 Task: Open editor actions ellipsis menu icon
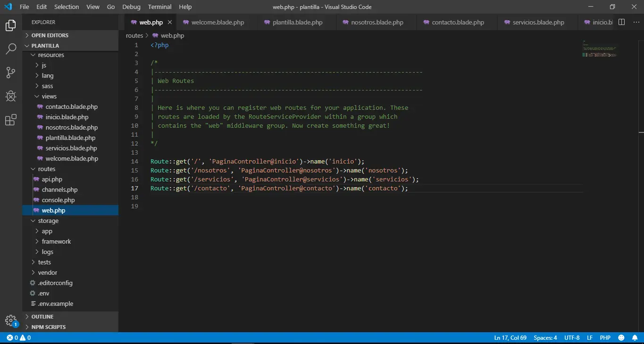tap(636, 22)
